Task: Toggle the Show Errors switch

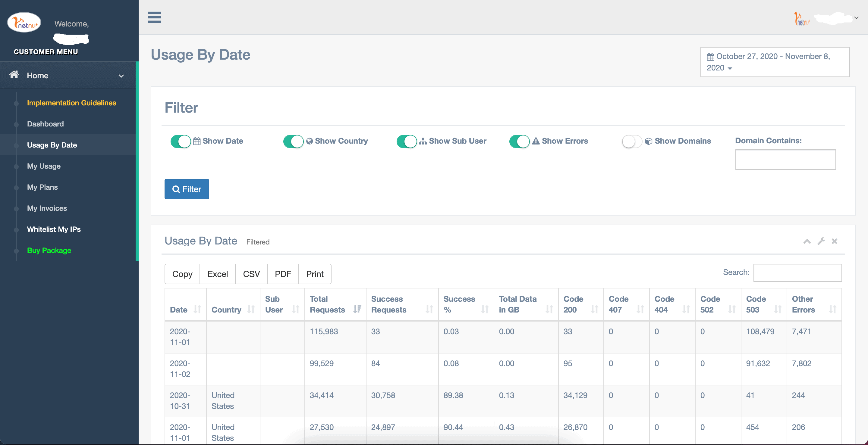Action: (x=519, y=142)
